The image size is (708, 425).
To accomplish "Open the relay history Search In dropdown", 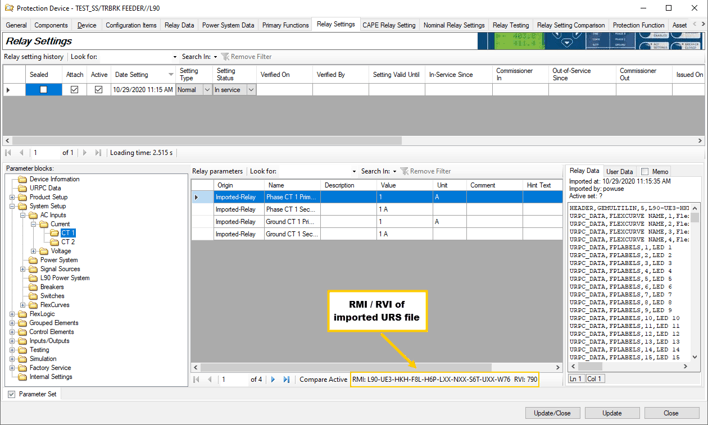I will coord(215,57).
